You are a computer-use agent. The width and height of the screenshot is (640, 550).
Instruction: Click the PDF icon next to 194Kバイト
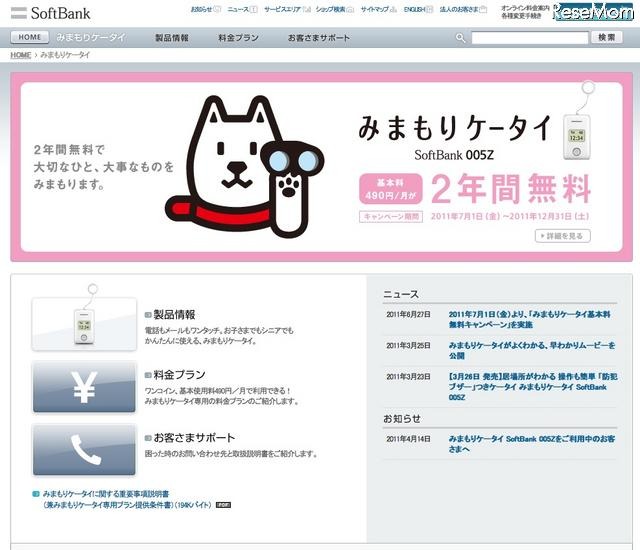click(223, 505)
